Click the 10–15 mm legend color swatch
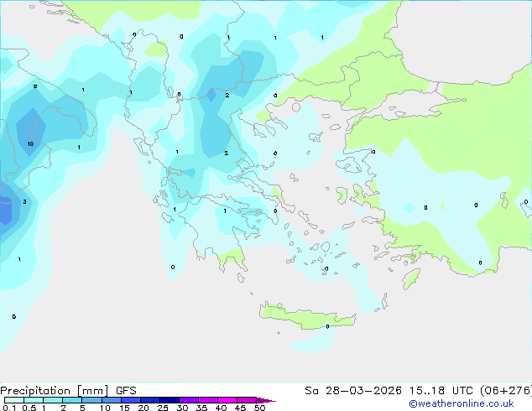The image size is (532, 411). (x=112, y=400)
